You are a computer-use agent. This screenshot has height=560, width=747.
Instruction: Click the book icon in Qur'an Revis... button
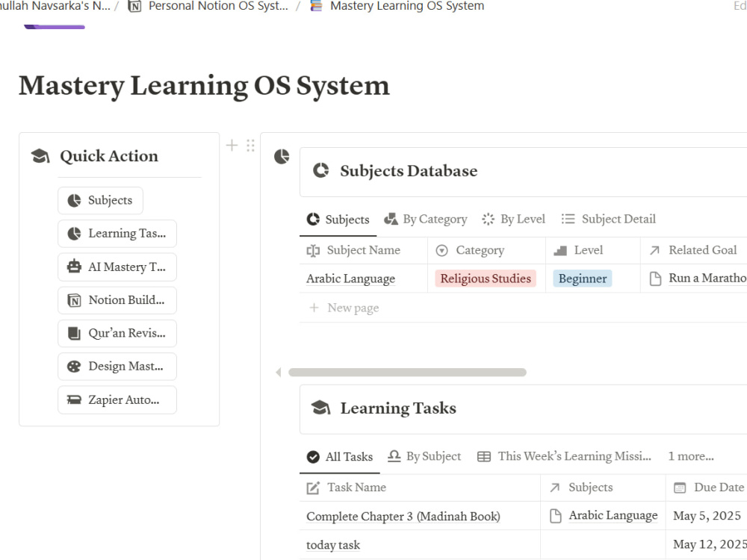74,333
